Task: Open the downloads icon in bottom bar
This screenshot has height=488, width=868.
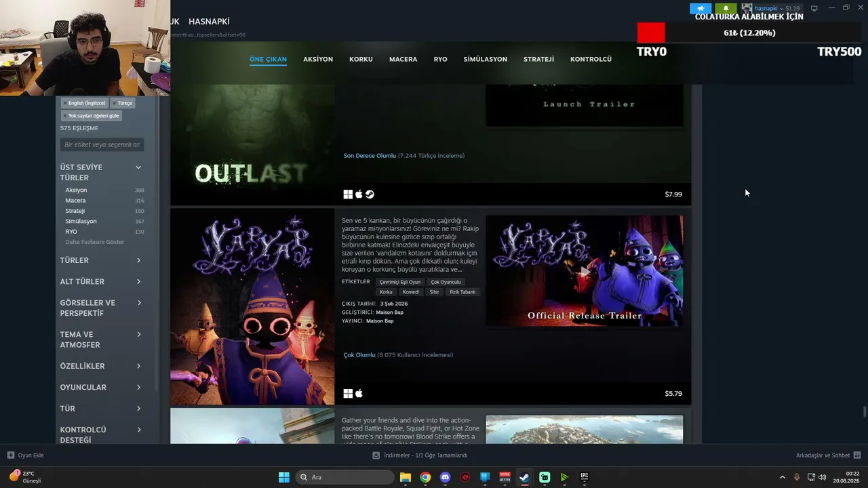Action: (376, 455)
